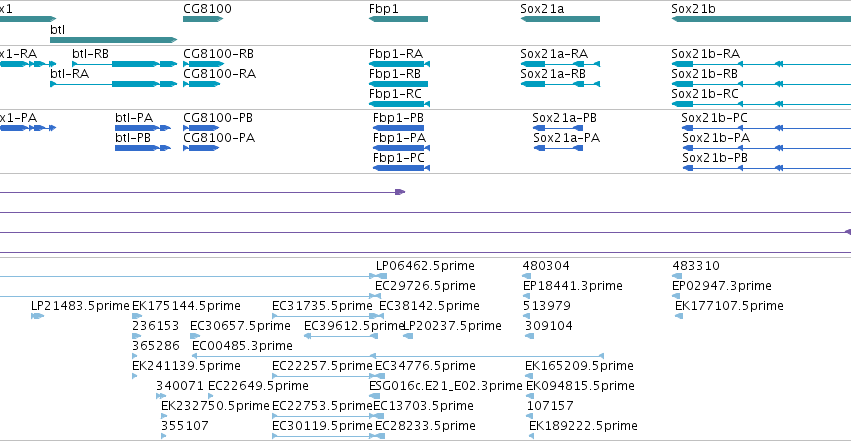Viewport: 851px width, 441px height.
Task: Open protein Sox21b-PB label
Action: (715, 158)
